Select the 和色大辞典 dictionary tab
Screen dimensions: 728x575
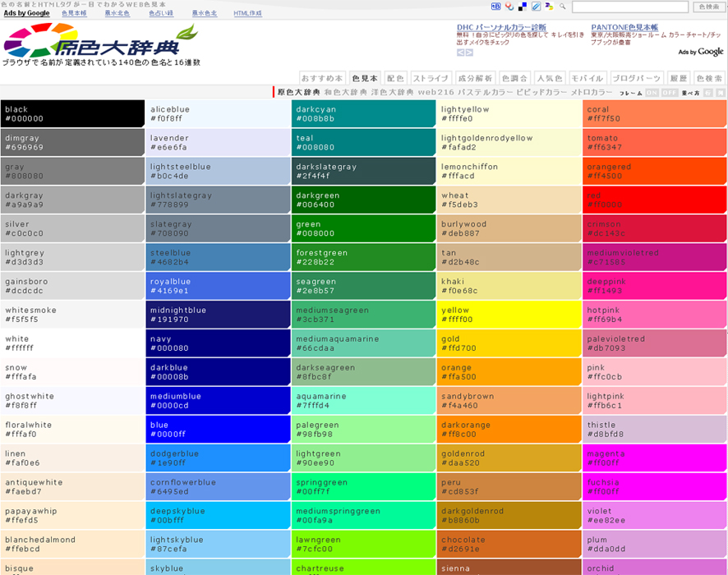[345, 93]
